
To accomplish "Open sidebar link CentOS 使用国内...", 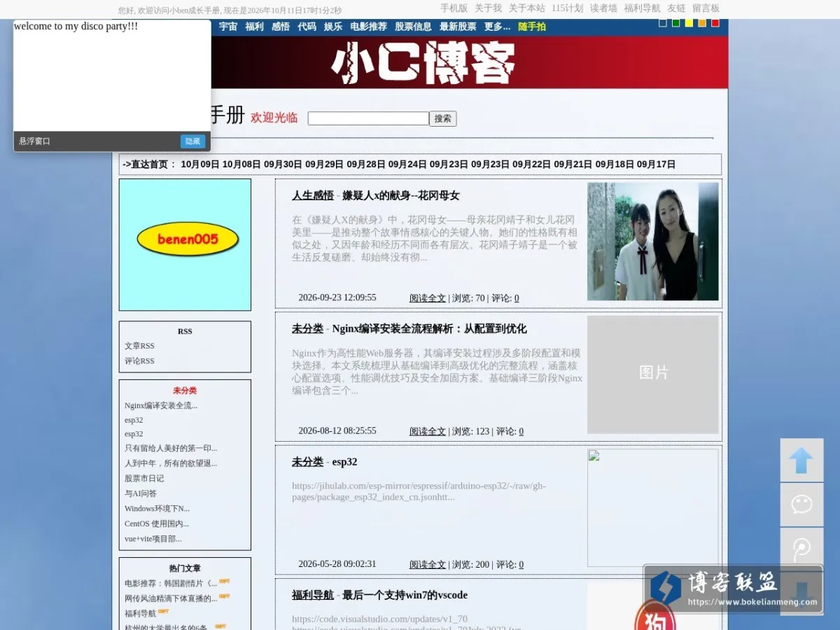I will (157, 524).
